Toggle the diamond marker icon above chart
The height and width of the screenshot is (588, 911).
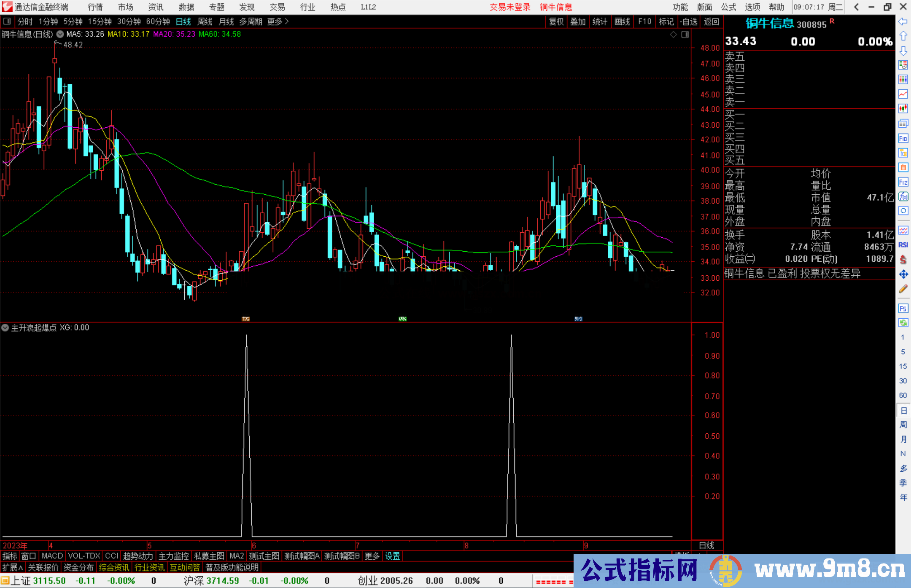coord(673,35)
